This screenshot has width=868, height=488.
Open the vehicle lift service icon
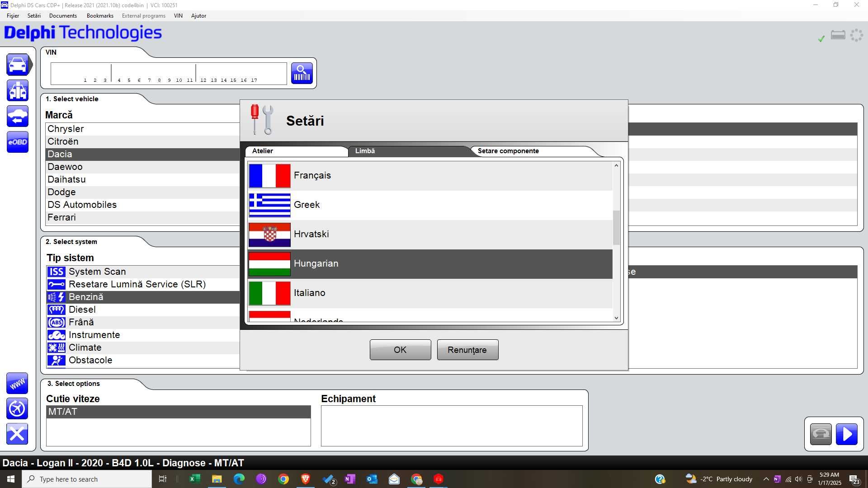point(18,90)
